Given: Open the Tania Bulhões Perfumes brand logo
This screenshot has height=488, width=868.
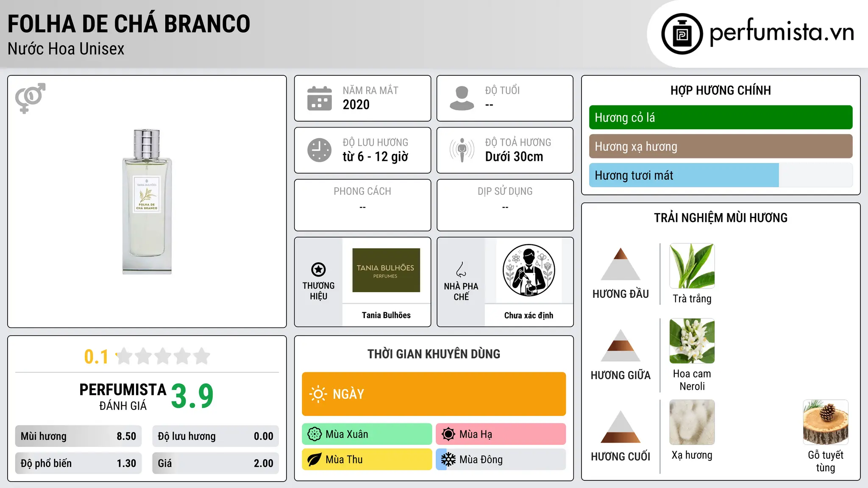Looking at the screenshot, I should [x=386, y=270].
